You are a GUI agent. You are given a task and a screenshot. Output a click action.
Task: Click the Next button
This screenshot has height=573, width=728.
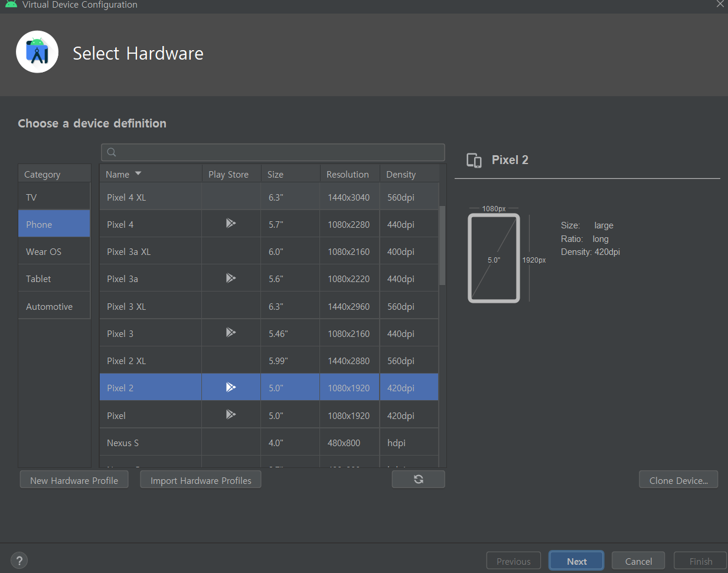(576, 561)
